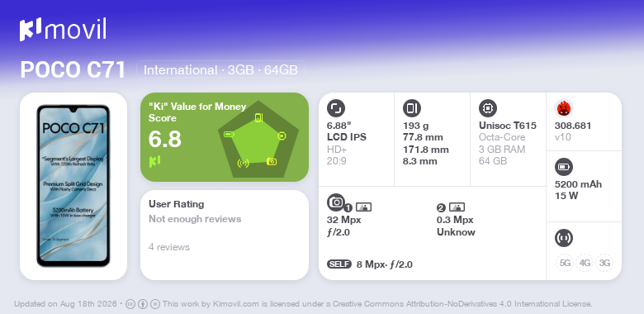Select the 4G network badge
This screenshot has height=314, width=644.
[x=585, y=263]
